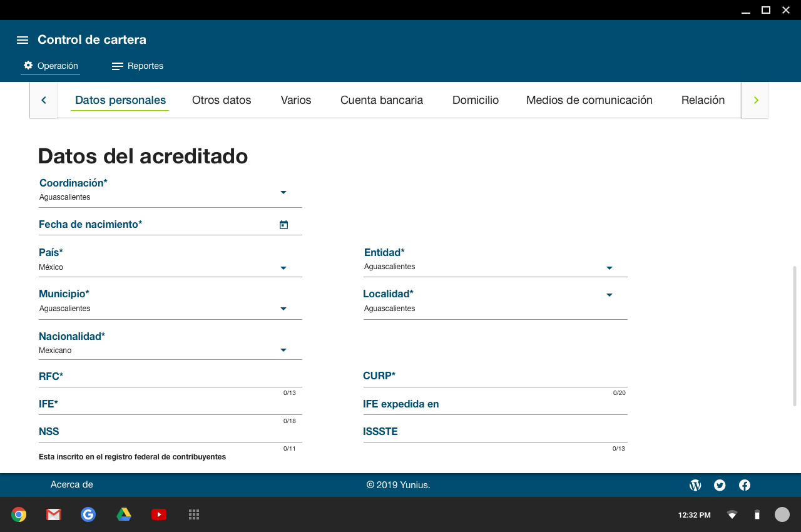Open the Entidad dropdown list
801x532 pixels.
(609, 268)
